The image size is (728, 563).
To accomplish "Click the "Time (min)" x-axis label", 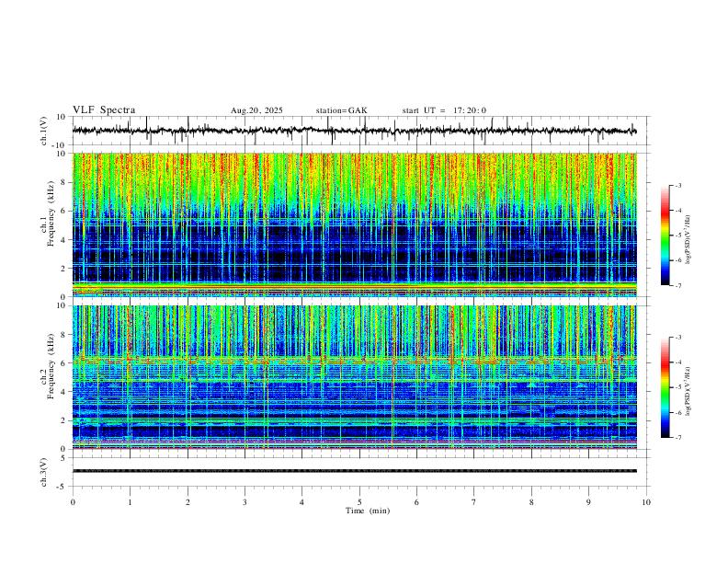I will tap(368, 511).
